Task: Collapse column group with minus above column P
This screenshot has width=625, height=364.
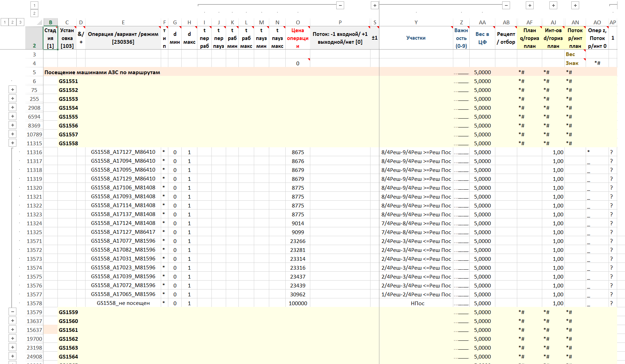Action: click(340, 5)
